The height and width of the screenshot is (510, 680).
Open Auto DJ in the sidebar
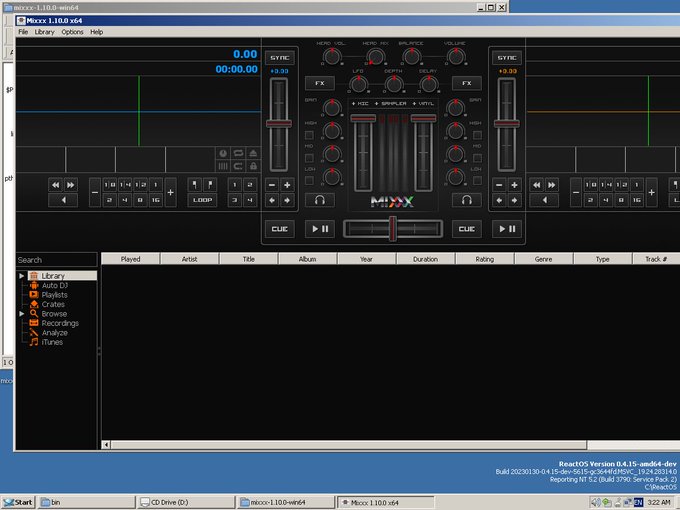pos(55,285)
